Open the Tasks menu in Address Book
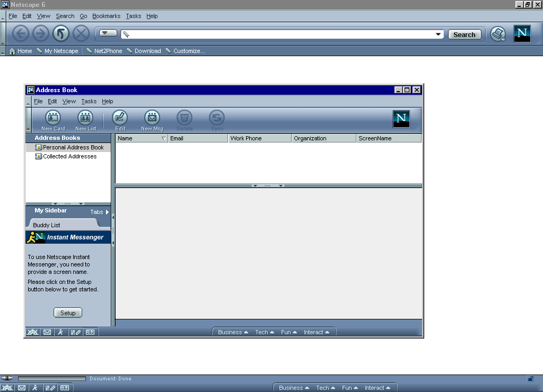543x392 pixels. (x=89, y=101)
